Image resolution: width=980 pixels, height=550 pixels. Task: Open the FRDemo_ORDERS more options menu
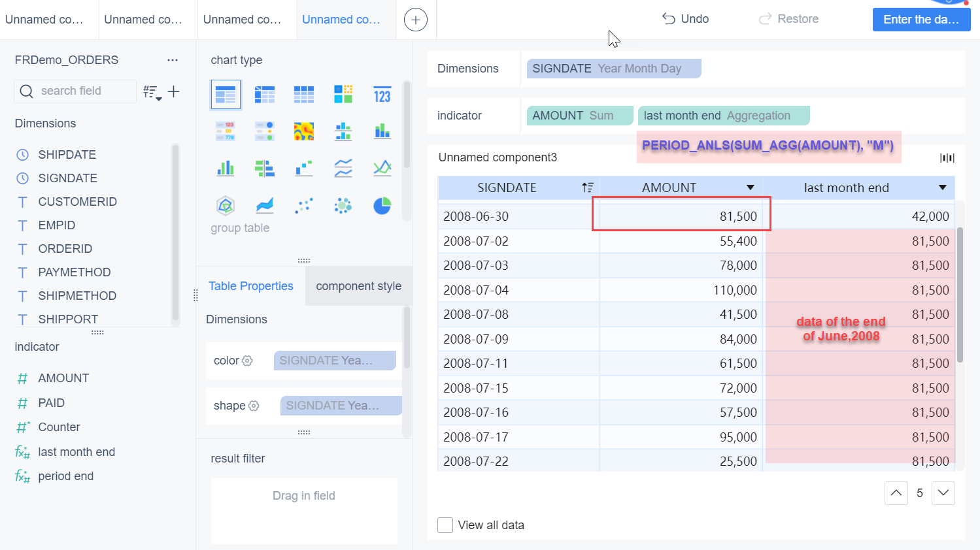tap(172, 60)
